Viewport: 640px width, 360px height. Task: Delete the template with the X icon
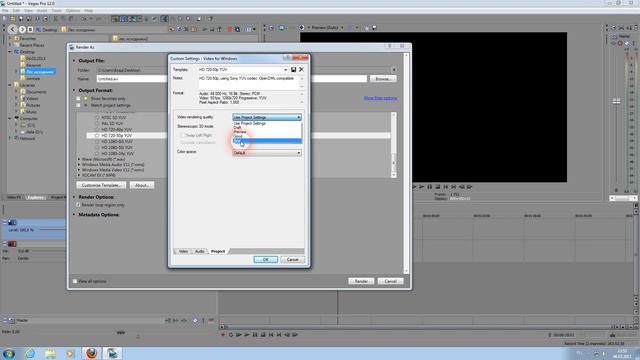click(x=301, y=70)
